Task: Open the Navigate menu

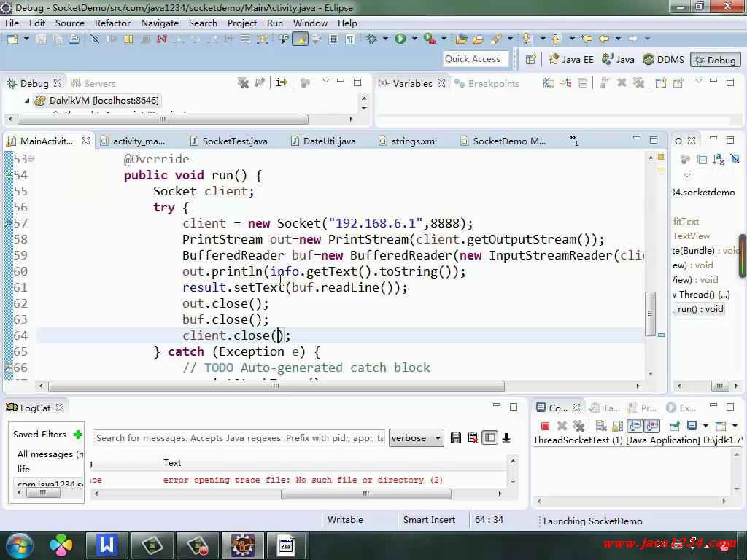Action: (160, 23)
